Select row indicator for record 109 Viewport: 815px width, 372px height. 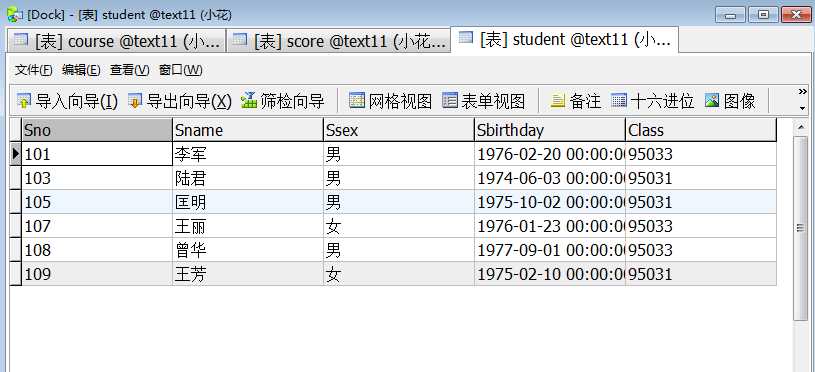(x=16, y=274)
